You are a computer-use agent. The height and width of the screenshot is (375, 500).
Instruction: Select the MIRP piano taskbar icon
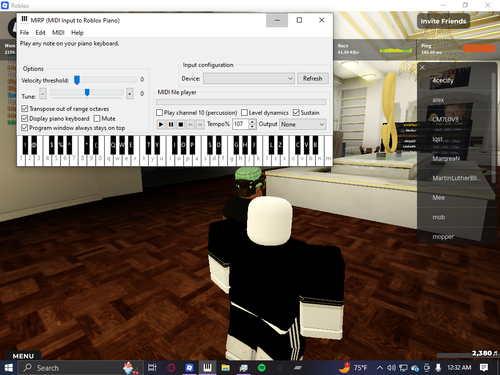207,368
